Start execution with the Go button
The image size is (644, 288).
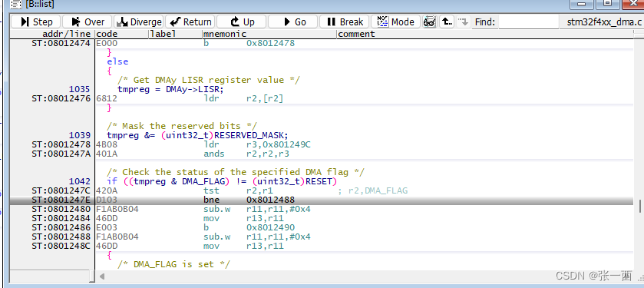point(293,22)
